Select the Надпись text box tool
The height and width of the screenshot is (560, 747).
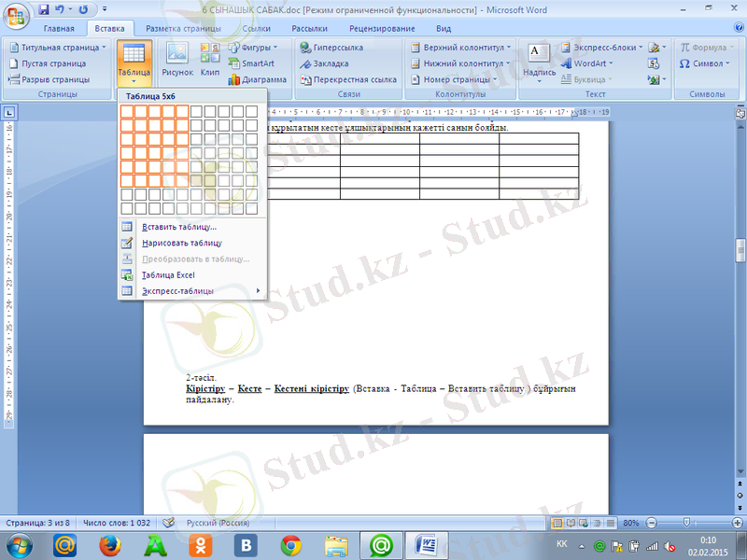click(x=539, y=60)
